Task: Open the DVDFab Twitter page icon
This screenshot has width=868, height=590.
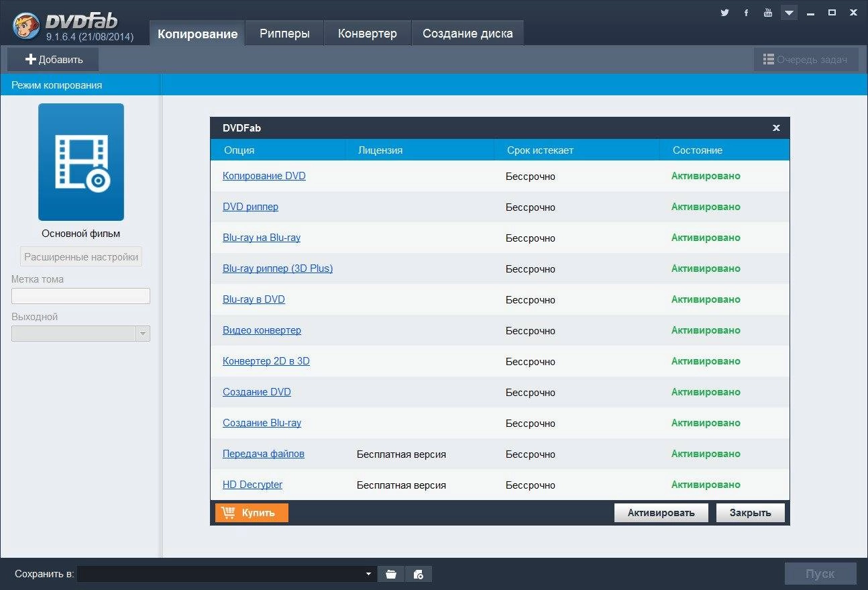Action: [x=724, y=13]
